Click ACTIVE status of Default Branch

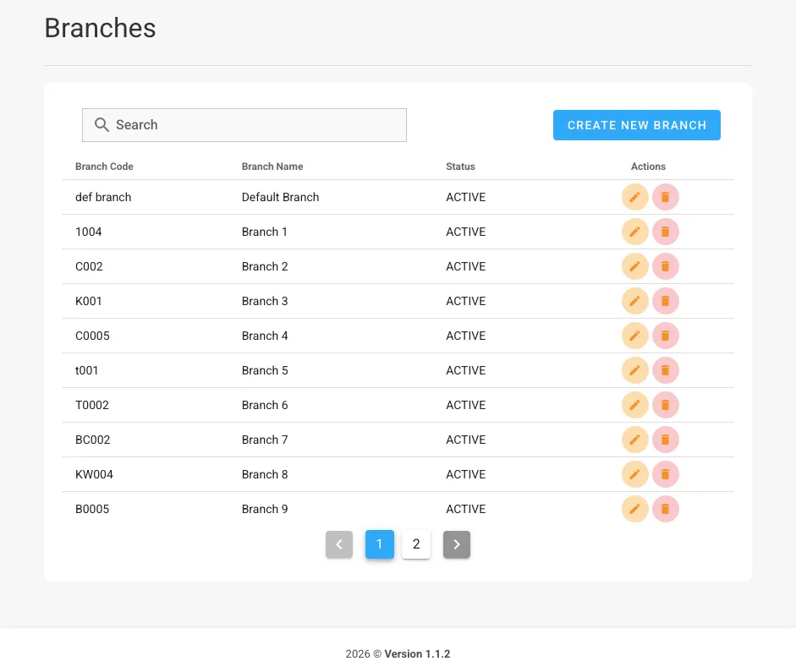pyautogui.click(x=465, y=197)
